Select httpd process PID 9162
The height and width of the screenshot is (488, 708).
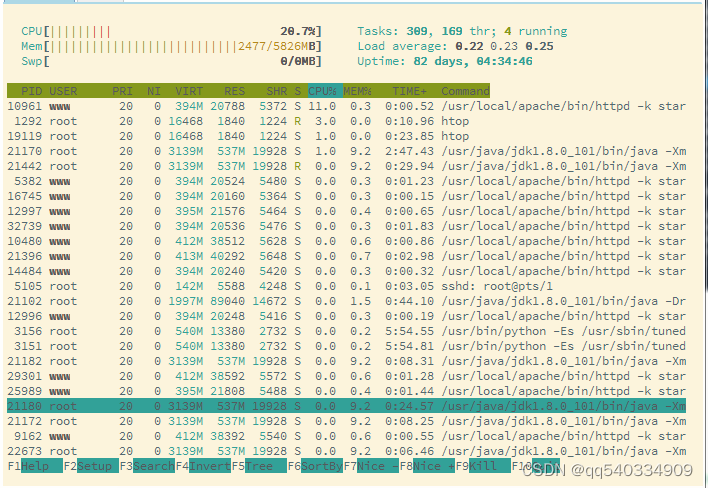tap(346, 436)
